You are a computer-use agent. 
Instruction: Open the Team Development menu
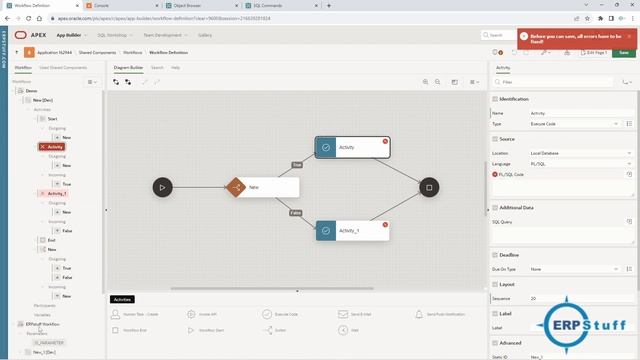tap(165, 35)
